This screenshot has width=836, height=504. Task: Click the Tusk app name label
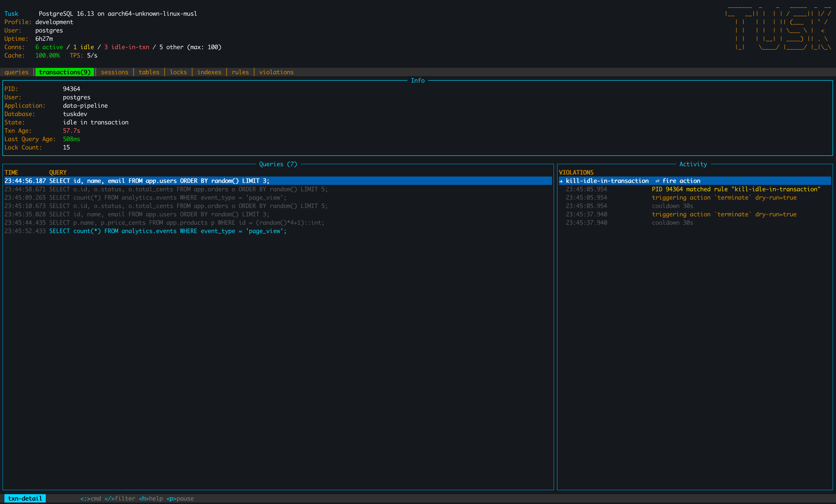click(11, 14)
